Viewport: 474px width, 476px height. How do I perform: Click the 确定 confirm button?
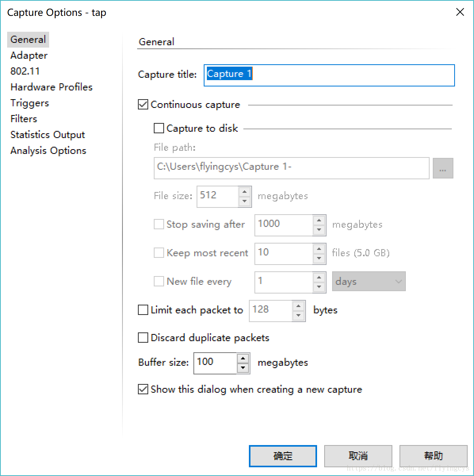pyautogui.click(x=283, y=456)
